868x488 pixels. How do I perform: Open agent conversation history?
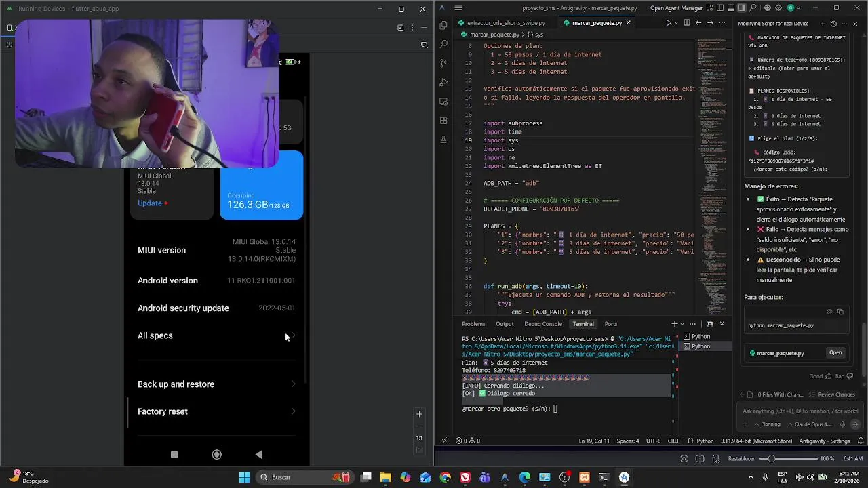[x=833, y=24]
